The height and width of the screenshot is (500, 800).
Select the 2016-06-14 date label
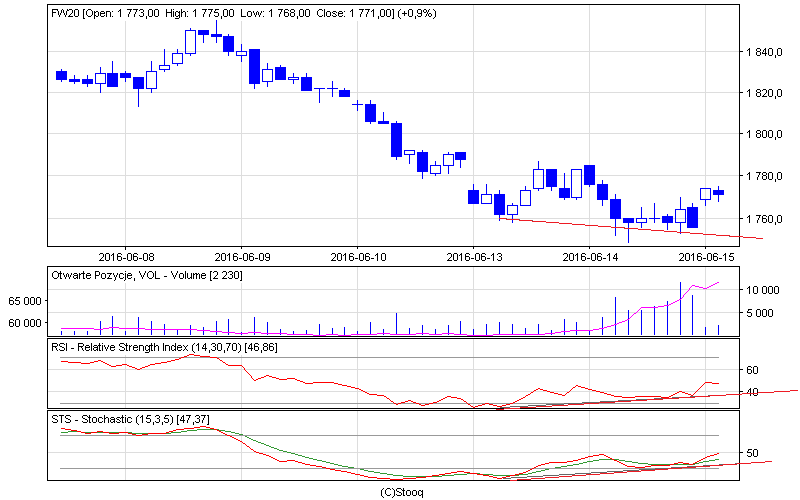[x=590, y=257]
